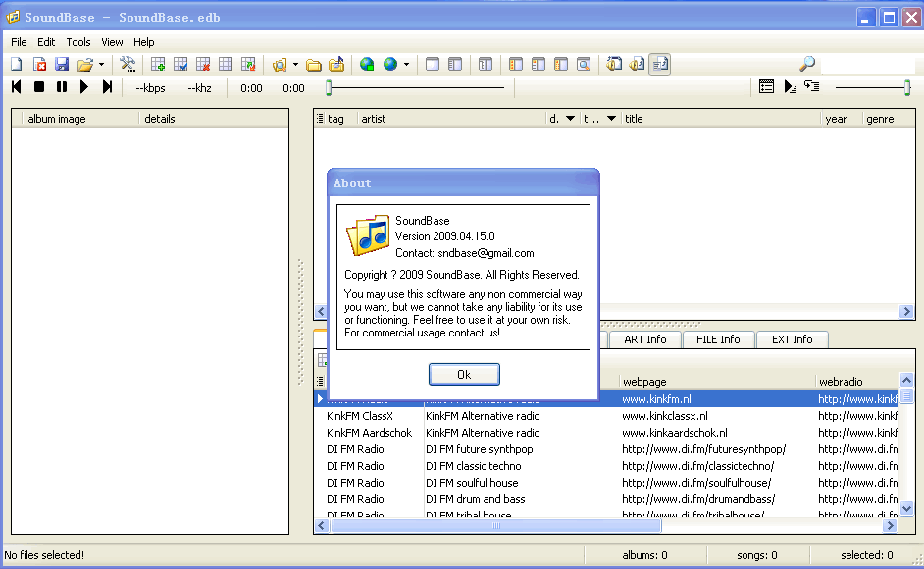The height and width of the screenshot is (569, 924).
Task: Click the blue floppy disk save icon
Action: [62, 65]
